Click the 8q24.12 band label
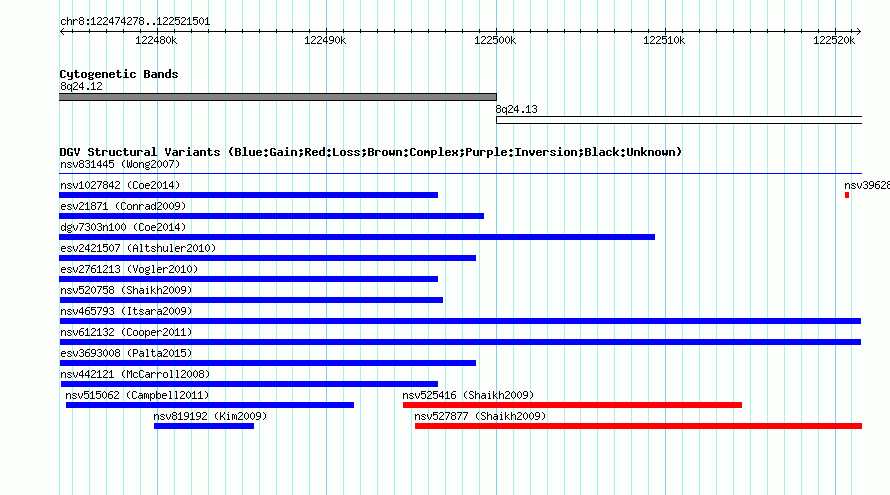The height and width of the screenshot is (495, 890). coord(81,87)
